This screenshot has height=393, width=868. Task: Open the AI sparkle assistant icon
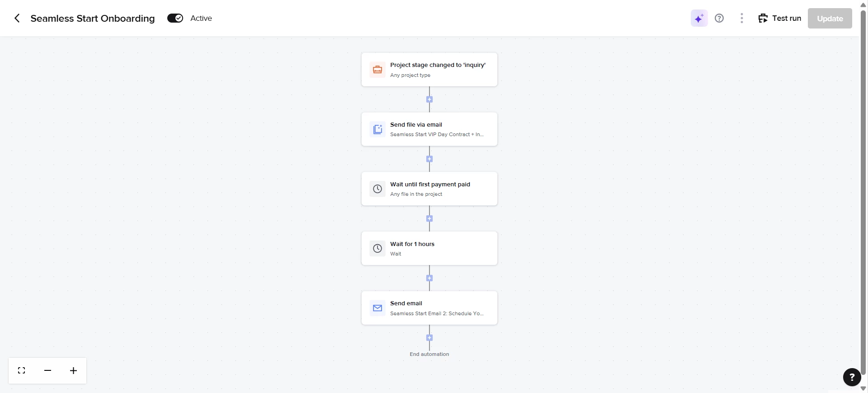[x=699, y=19]
